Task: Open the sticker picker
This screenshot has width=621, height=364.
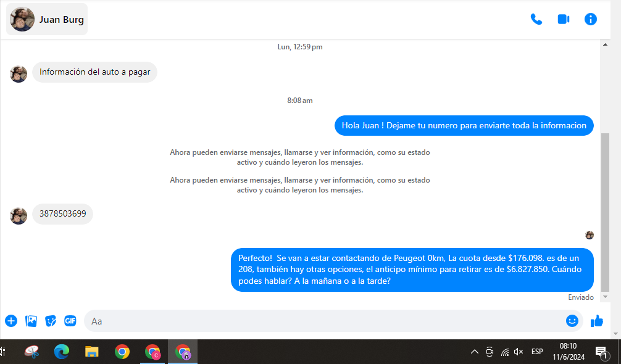Action: [51, 321]
